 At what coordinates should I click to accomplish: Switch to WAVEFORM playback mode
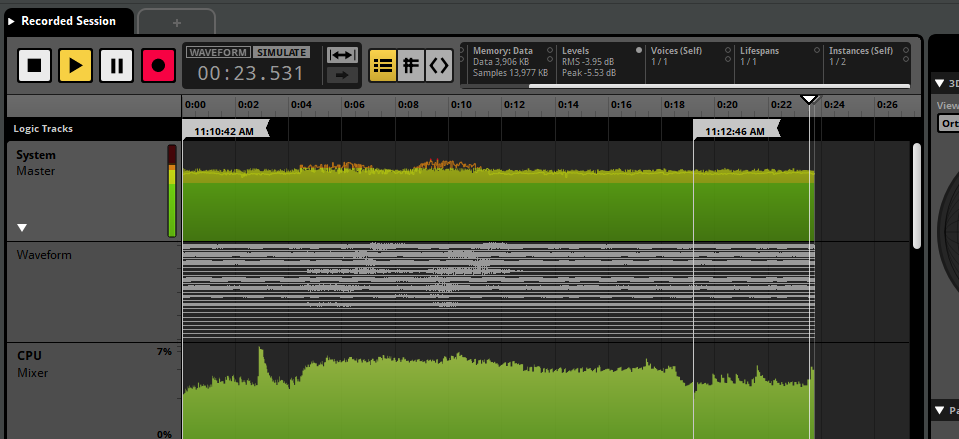coord(217,52)
